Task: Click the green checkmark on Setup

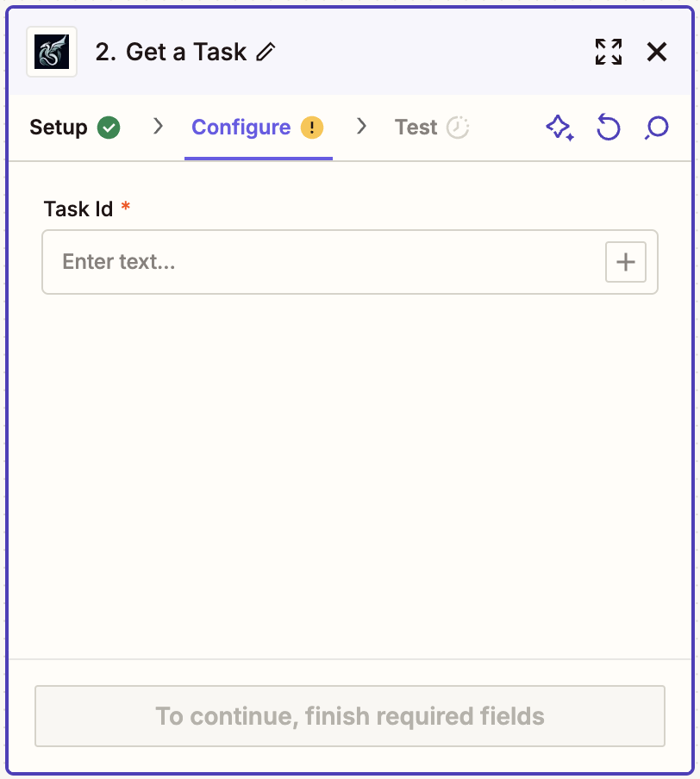Action: click(109, 126)
